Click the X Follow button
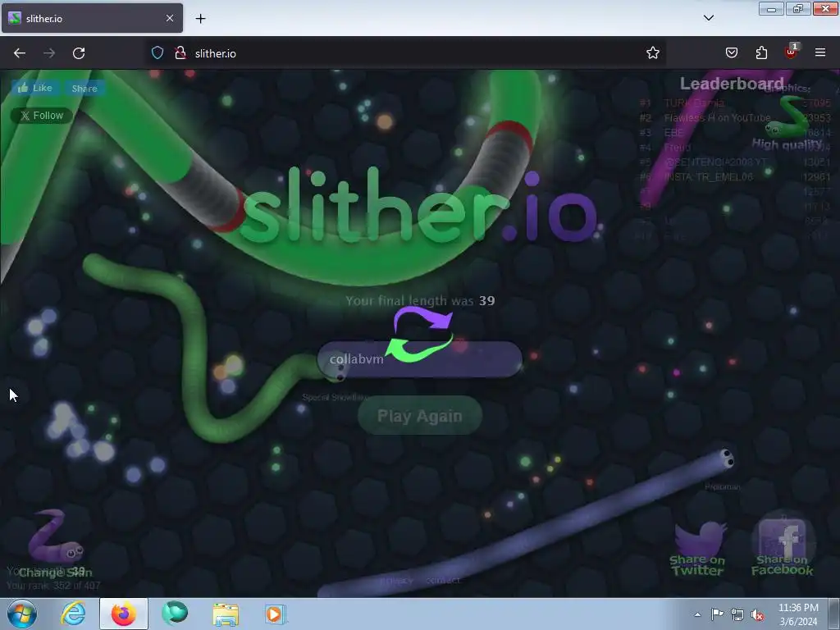Image resolution: width=840 pixels, height=630 pixels. (x=42, y=115)
